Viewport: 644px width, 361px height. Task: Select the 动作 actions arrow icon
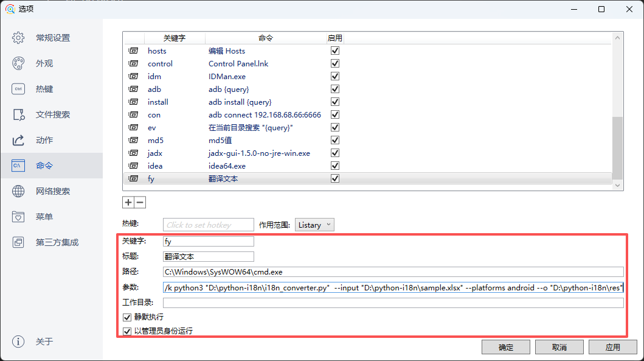point(18,140)
